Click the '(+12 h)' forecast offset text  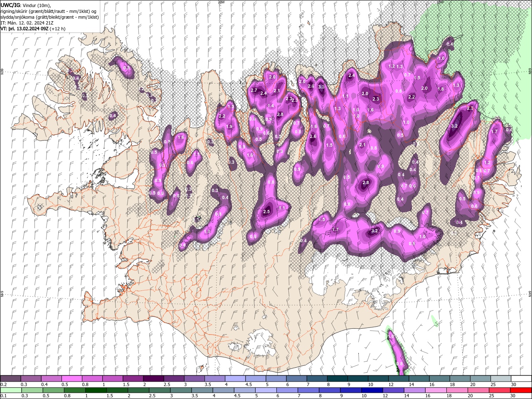click(57, 29)
